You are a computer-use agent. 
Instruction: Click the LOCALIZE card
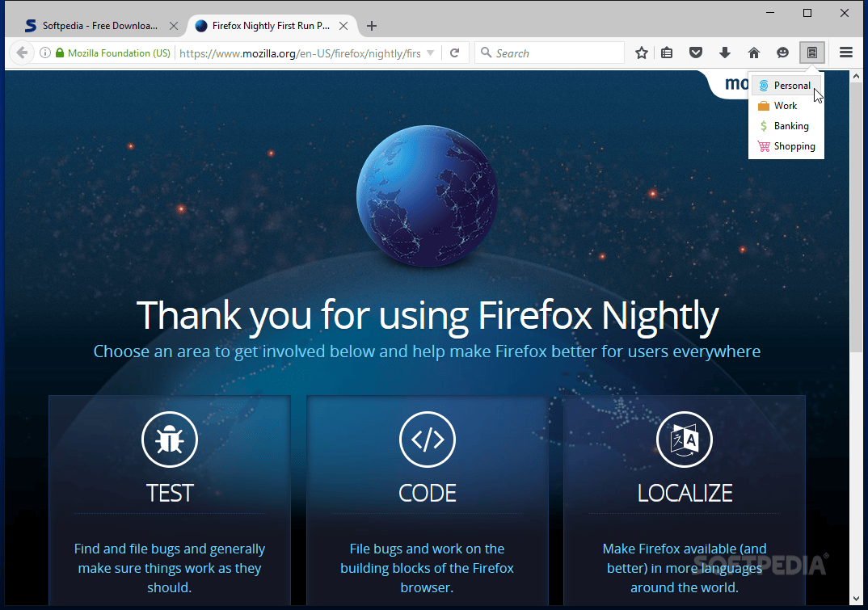[x=684, y=493]
